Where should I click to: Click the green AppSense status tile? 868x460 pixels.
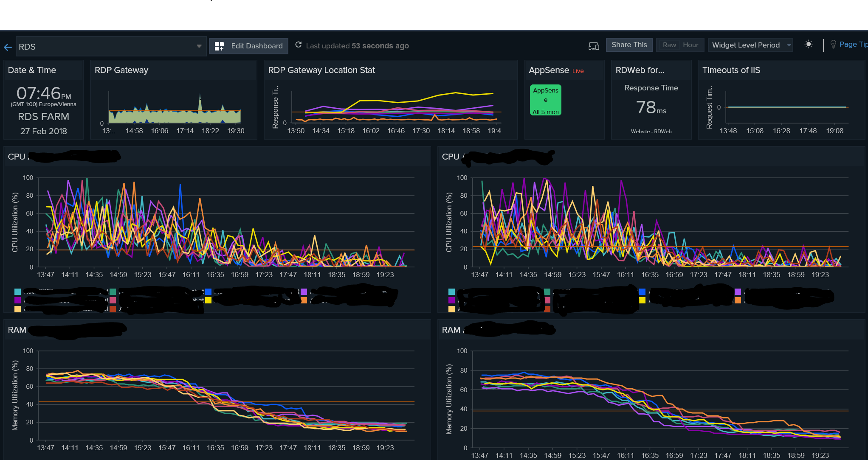545,100
